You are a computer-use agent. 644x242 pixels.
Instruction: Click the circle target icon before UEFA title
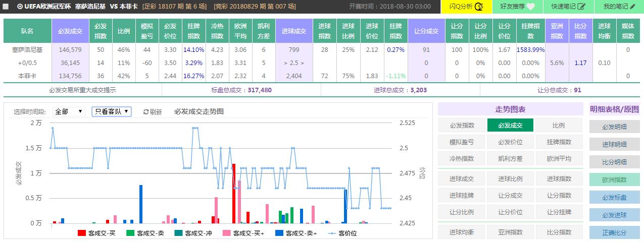point(20,7)
